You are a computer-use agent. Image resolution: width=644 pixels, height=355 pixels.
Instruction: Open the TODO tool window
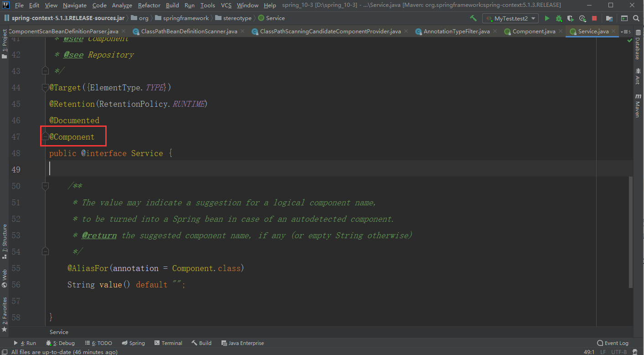[x=98, y=343]
